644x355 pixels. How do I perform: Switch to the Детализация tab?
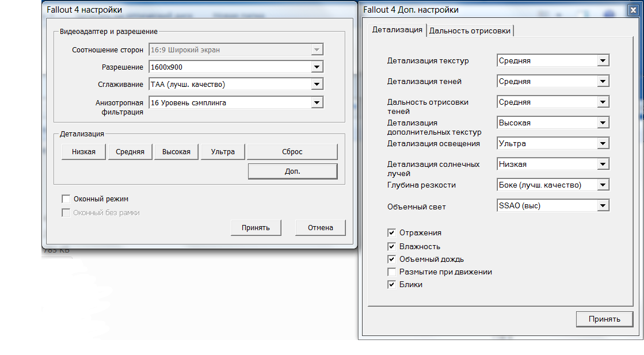pyautogui.click(x=397, y=29)
